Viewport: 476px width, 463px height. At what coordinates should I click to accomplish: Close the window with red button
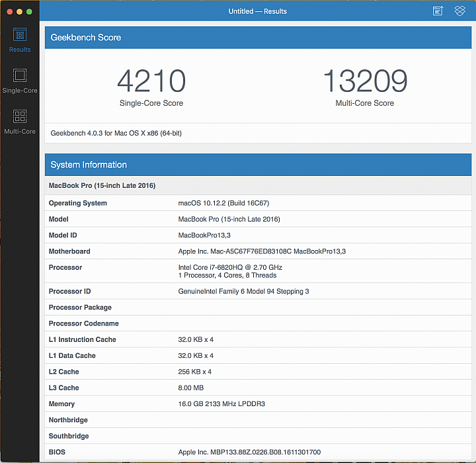tap(10, 11)
